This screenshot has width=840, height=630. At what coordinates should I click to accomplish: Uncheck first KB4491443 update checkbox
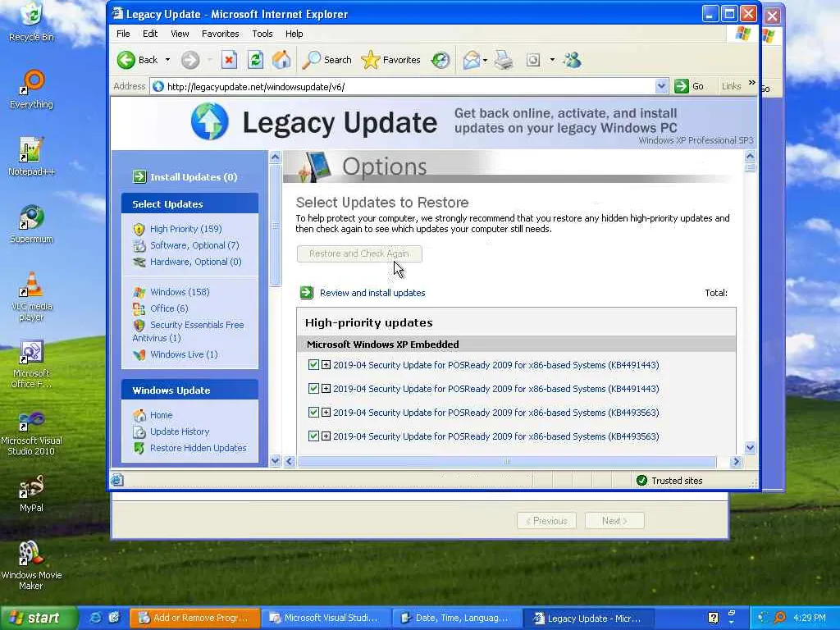click(x=313, y=365)
